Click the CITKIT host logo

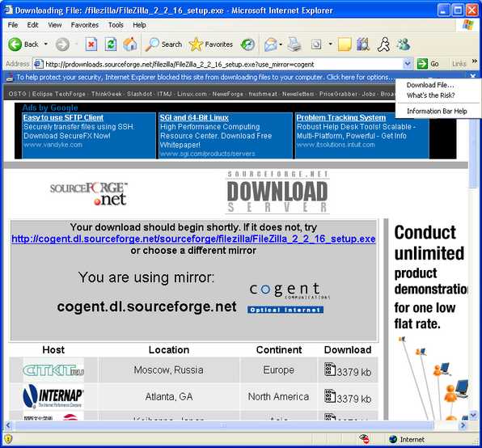53,370
